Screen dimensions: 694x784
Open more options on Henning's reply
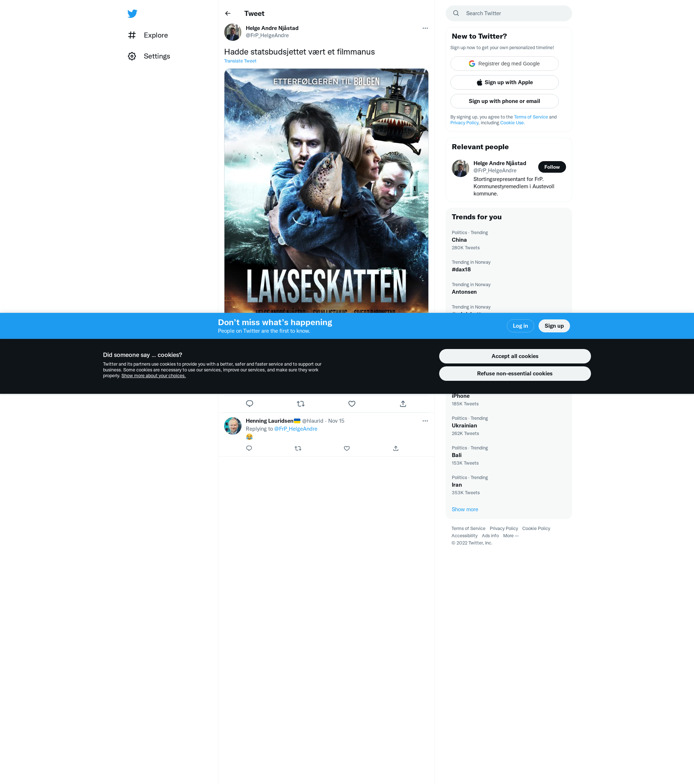[x=425, y=421]
